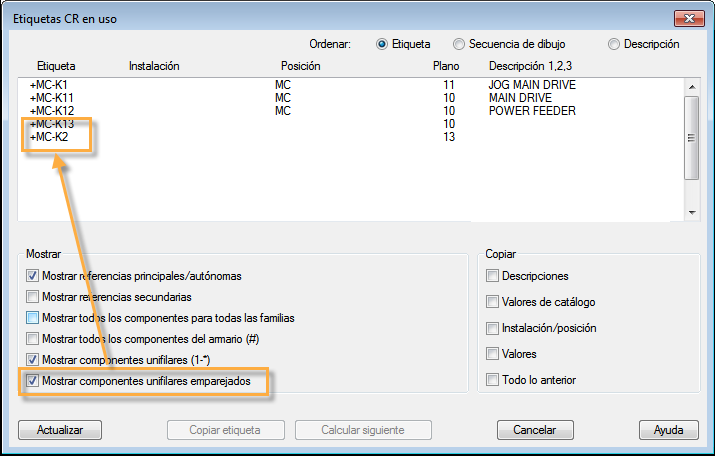Check Instalación/posición copy option
The width and height of the screenshot is (715, 456).
click(492, 328)
